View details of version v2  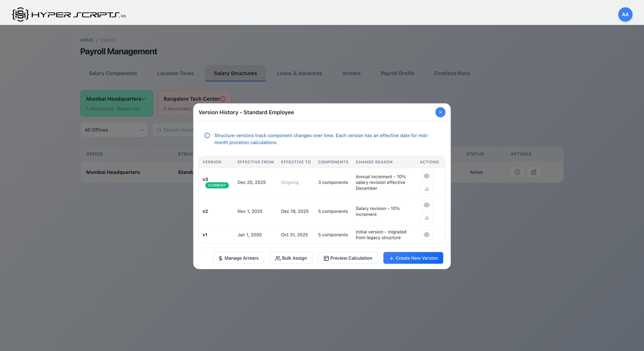[x=426, y=205]
